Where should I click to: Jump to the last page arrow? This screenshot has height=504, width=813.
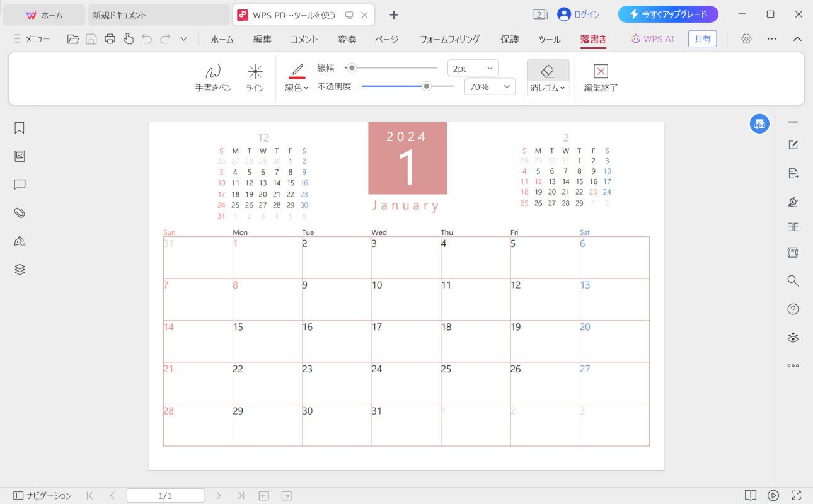pos(241,496)
